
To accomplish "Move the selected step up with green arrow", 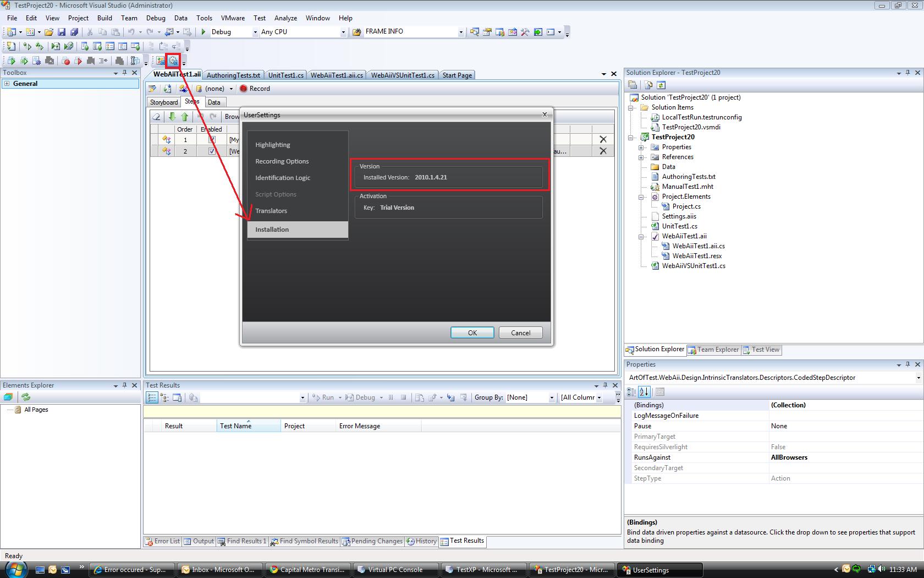I will [185, 117].
